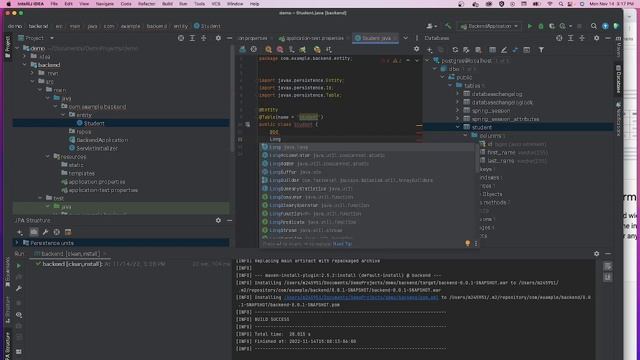
Task: Open the Build menu
Action: coord(167,4)
